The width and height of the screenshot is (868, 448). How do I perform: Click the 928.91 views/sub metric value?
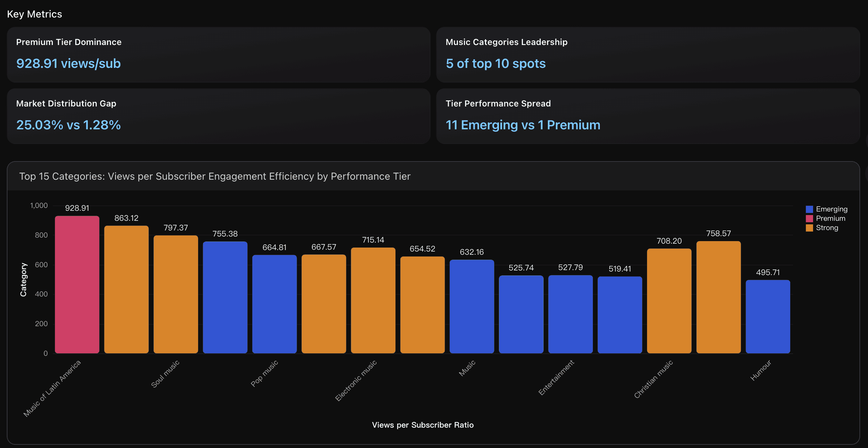[x=68, y=63]
